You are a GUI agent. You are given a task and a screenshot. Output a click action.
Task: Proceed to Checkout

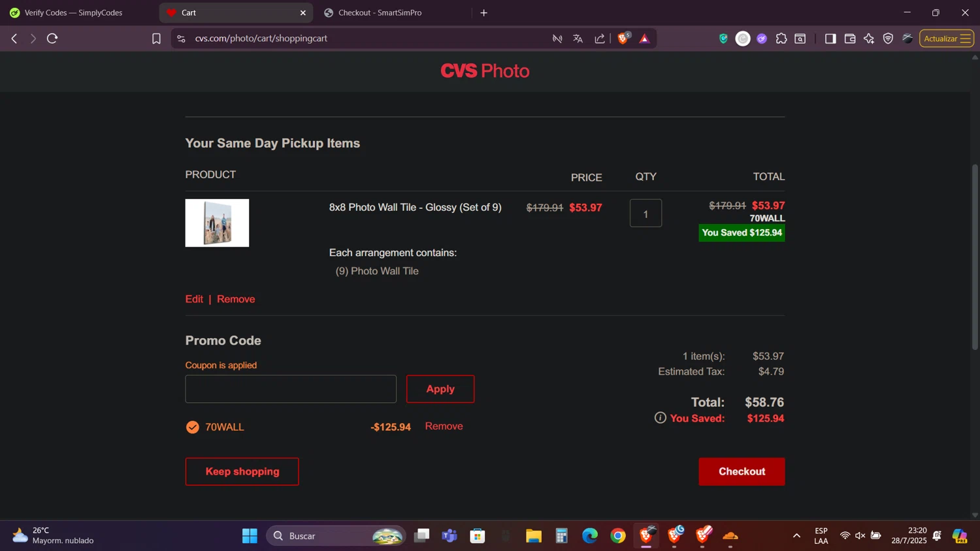tap(742, 471)
